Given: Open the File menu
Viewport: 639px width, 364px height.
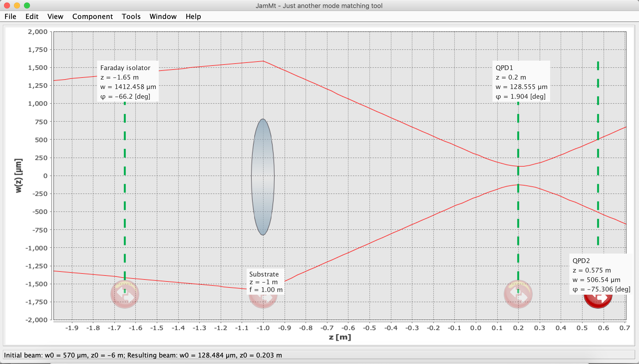Looking at the screenshot, I should (10, 16).
